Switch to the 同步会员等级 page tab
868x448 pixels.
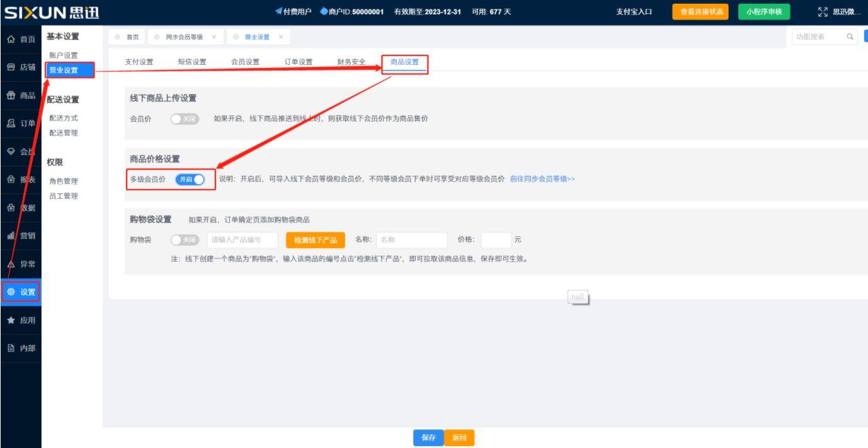184,37
